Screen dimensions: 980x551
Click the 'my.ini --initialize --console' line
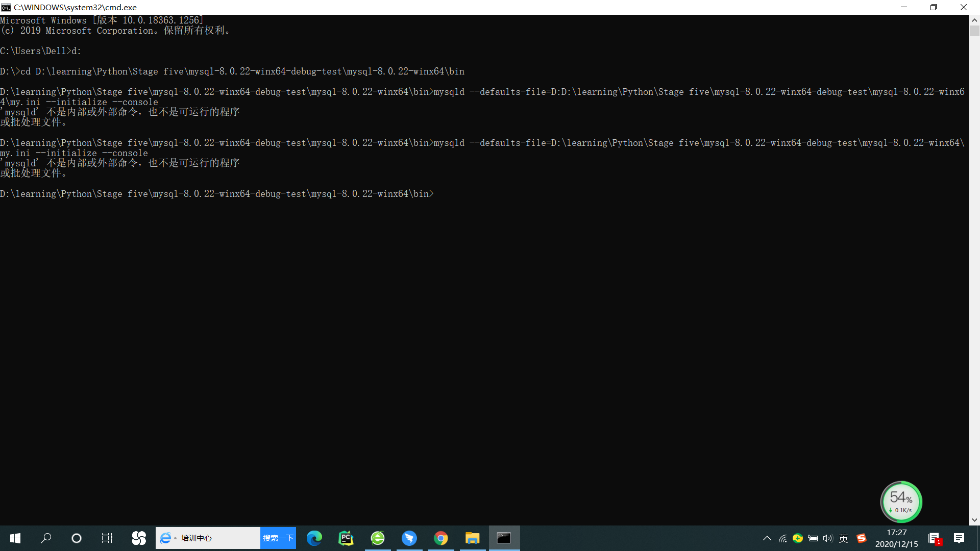(74, 153)
